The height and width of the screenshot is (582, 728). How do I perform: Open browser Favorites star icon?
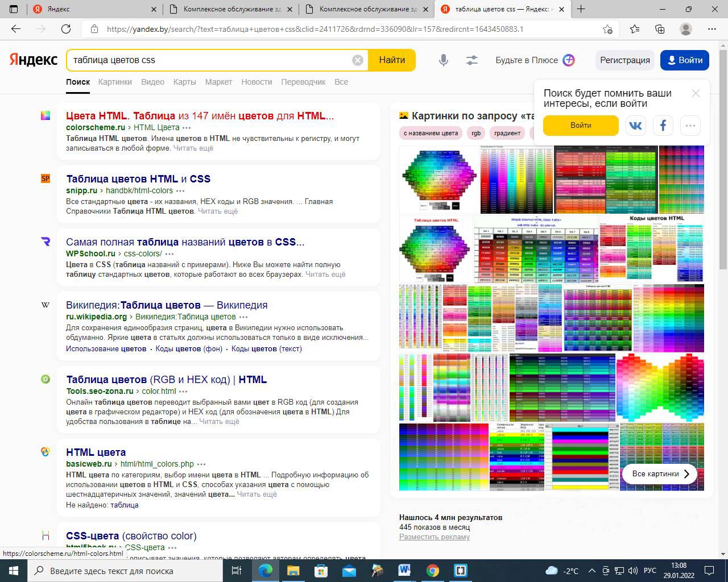(635, 29)
